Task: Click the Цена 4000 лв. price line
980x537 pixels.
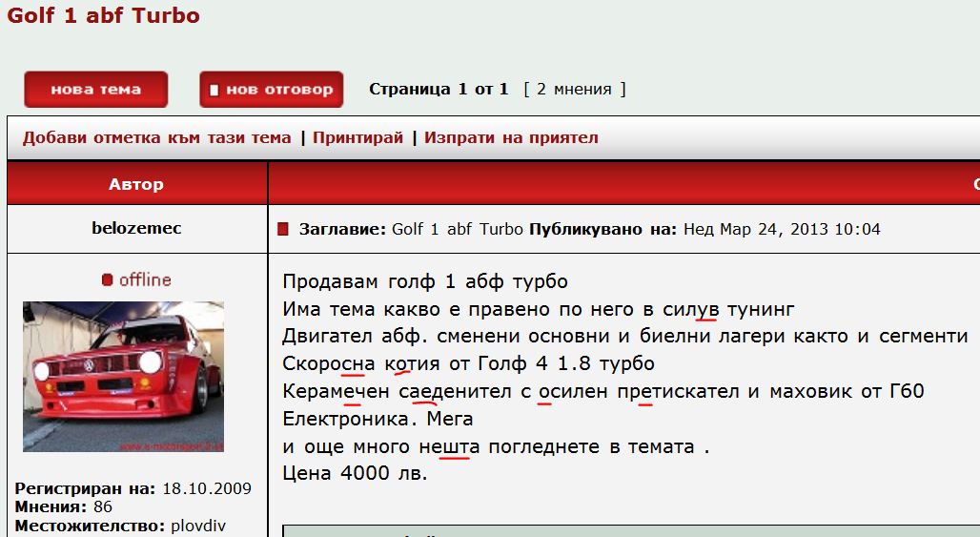Action: point(355,474)
